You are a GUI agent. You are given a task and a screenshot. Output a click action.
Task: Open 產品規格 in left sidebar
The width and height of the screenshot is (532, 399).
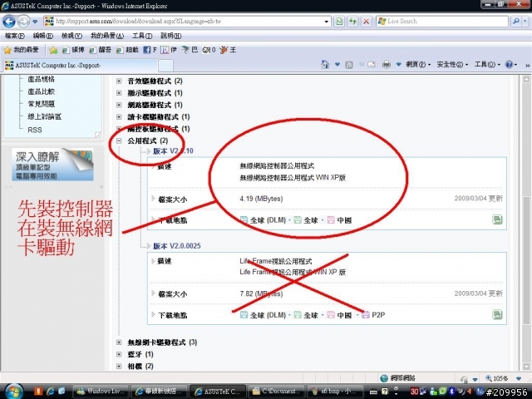[x=41, y=79]
